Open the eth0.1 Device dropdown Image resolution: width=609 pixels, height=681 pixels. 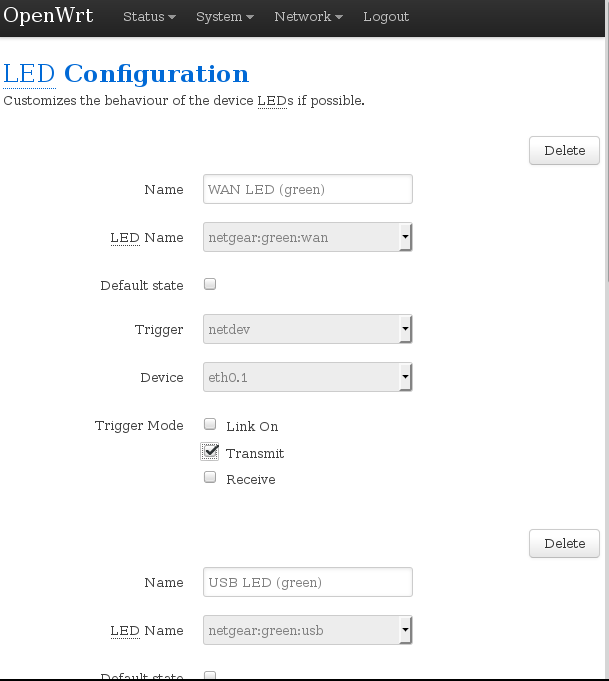pyautogui.click(x=307, y=377)
